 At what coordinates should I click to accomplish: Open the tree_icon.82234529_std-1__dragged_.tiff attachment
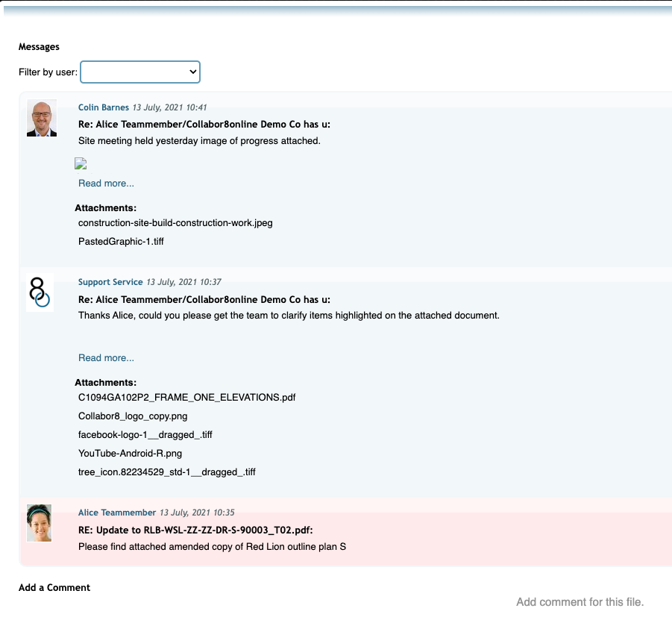click(x=167, y=472)
